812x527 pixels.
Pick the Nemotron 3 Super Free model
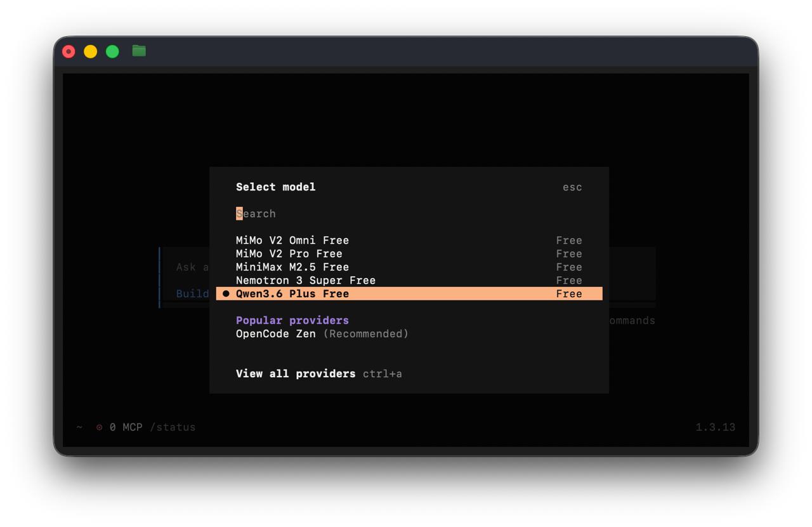pyautogui.click(x=409, y=280)
